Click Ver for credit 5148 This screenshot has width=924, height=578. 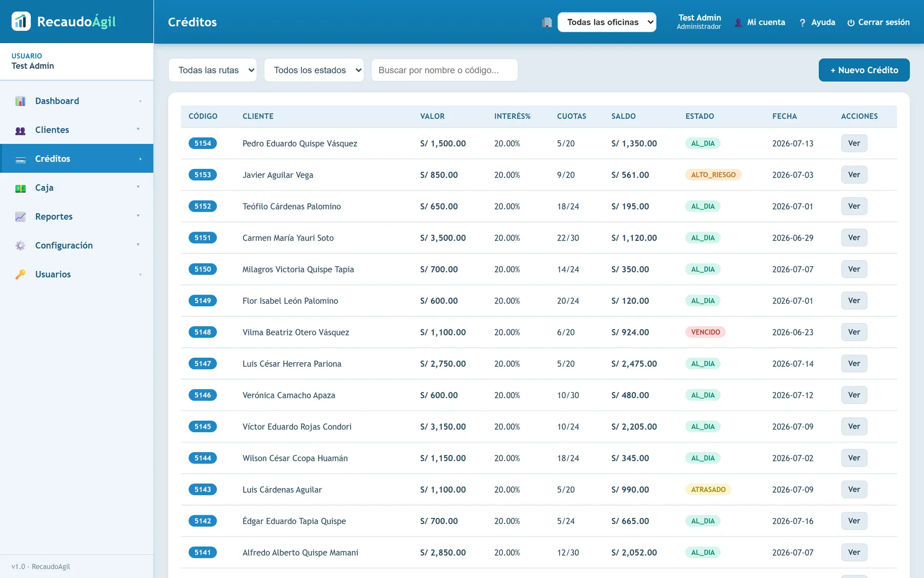coord(854,332)
